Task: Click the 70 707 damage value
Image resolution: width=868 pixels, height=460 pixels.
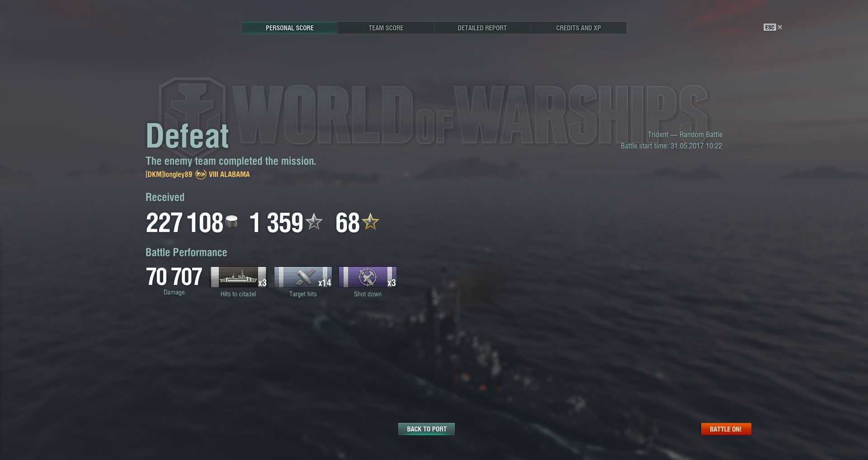Action: [174, 277]
